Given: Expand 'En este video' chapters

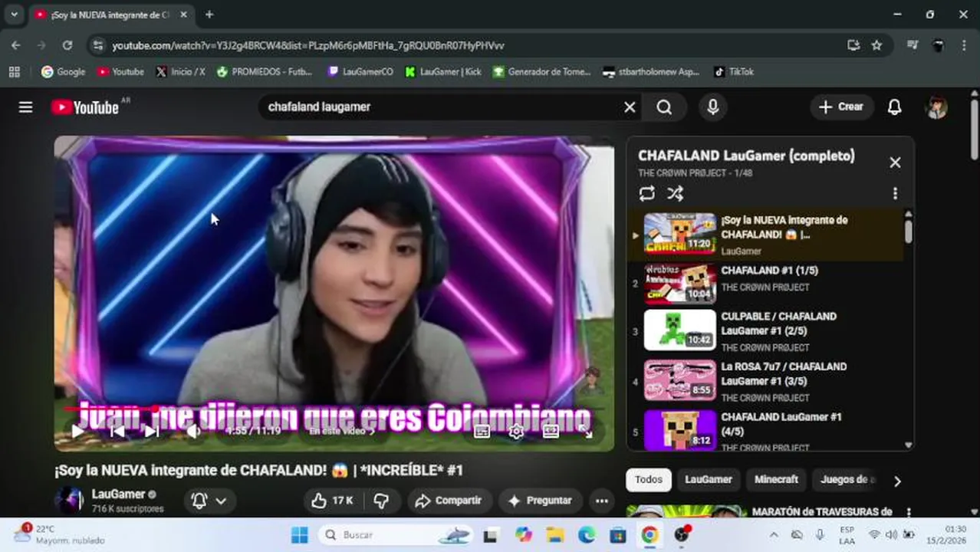Looking at the screenshot, I should point(342,431).
